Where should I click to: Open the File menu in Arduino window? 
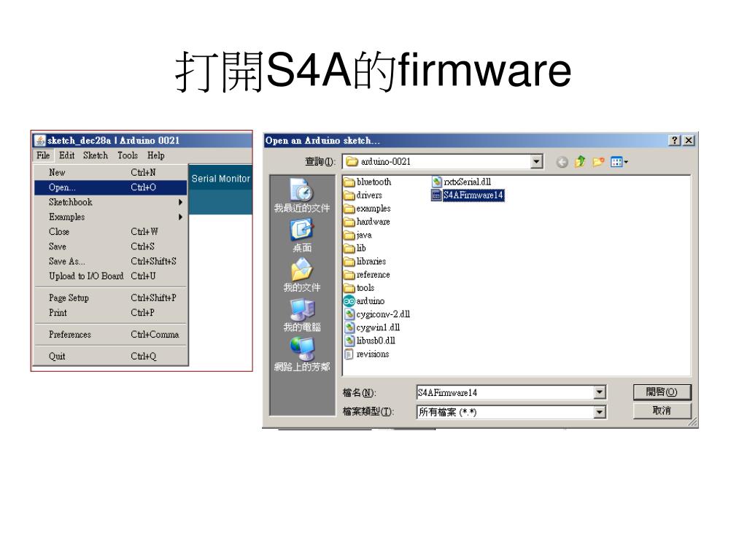[43, 155]
